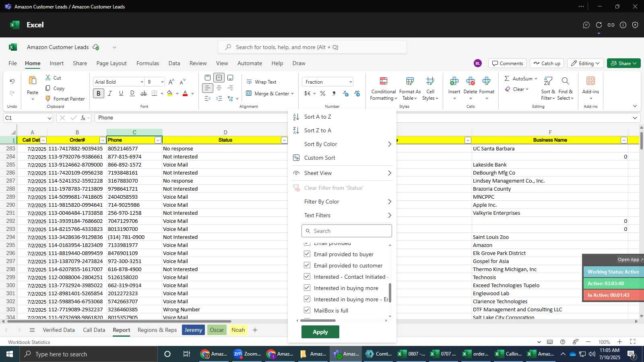Click the Type here to search box
The image size is (644, 362).
[89, 354]
